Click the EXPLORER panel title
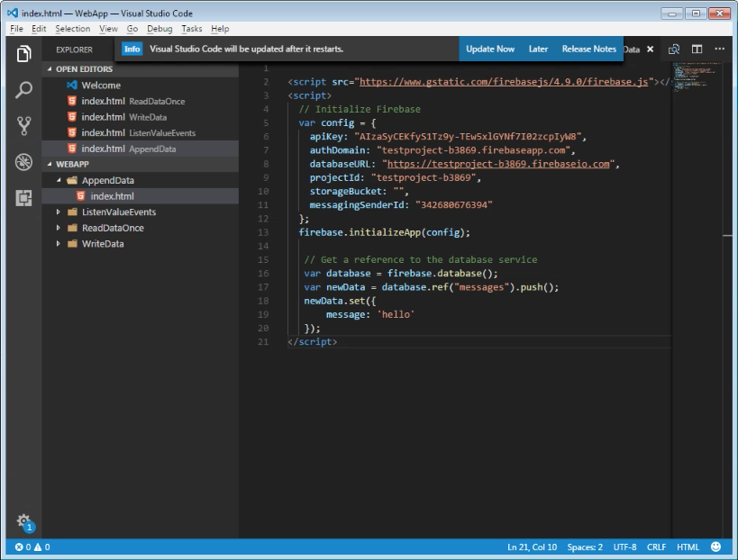The width and height of the screenshot is (738, 560). click(x=75, y=50)
